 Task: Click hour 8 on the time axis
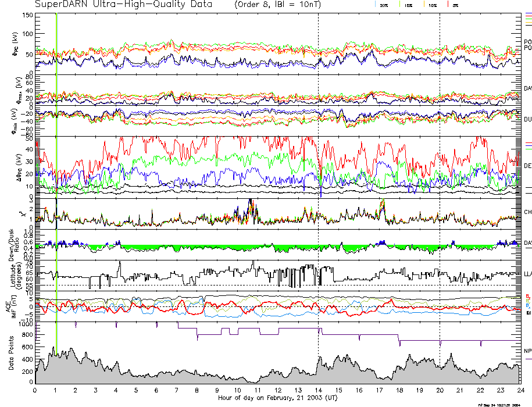tap(197, 391)
